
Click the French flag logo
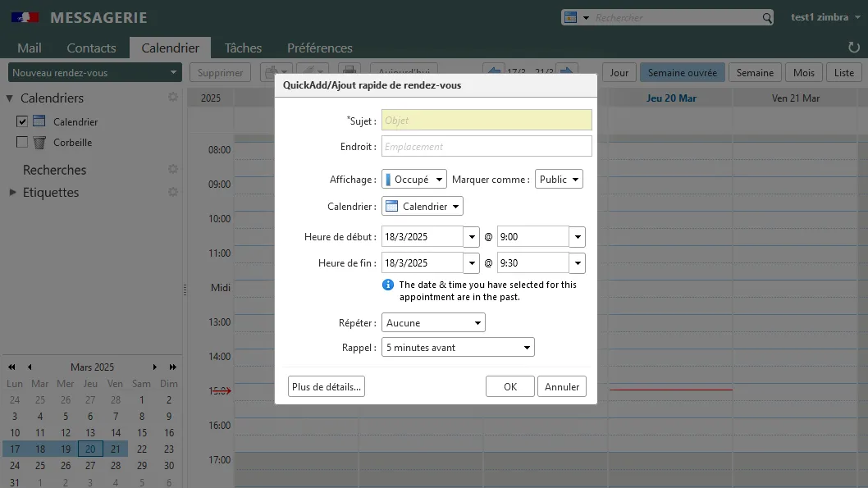[x=25, y=17]
